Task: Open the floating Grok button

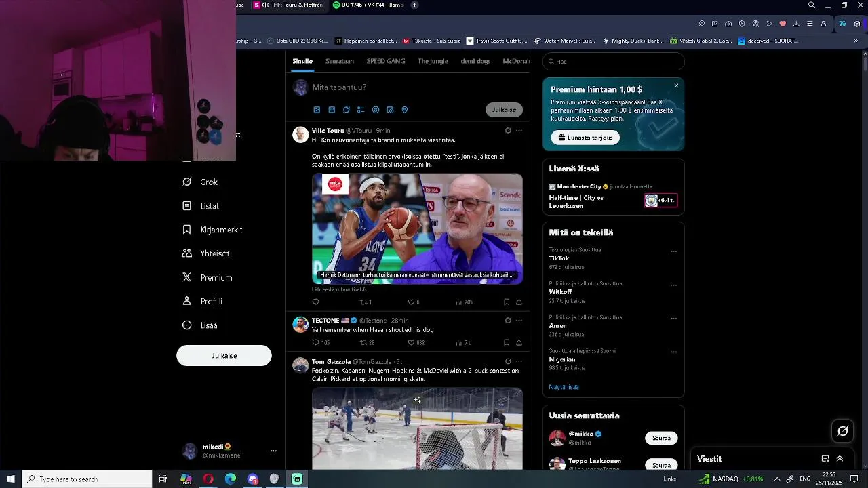Action: pyautogui.click(x=843, y=431)
